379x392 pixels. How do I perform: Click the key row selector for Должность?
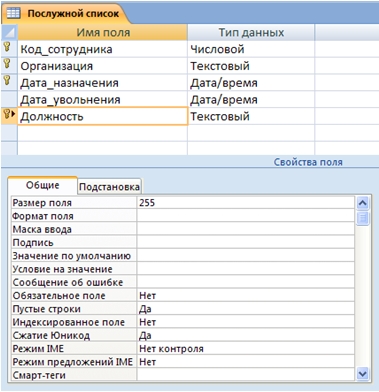pos(9,116)
